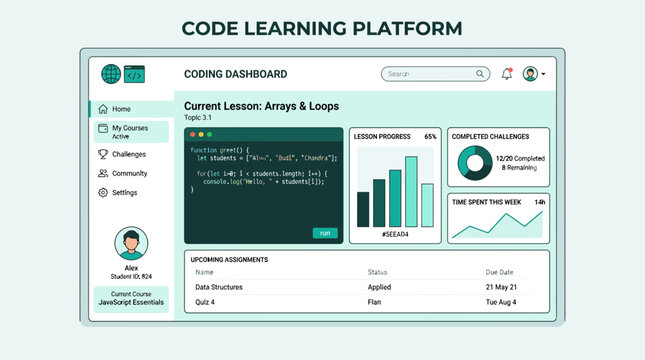This screenshot has width=645, height=360.
Task: Click the Completed Challenges donut chart
Action: pyautogui.click(x=475, y=163)
